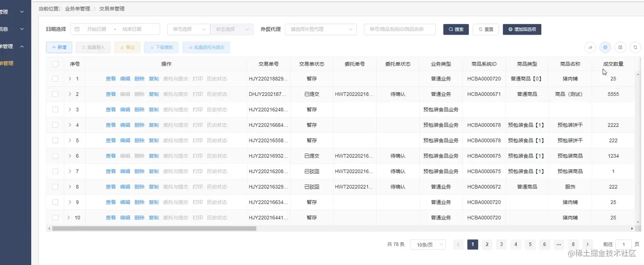
Task: Go to page 8
Action: point(573,244)
